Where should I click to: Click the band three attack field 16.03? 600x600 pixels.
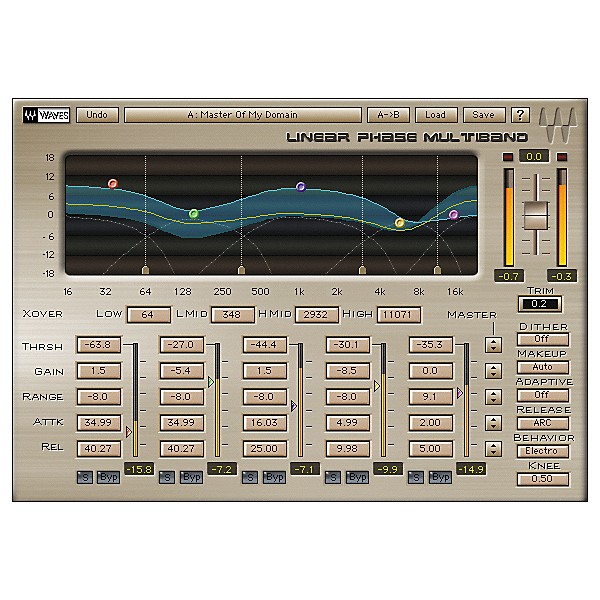264,423
